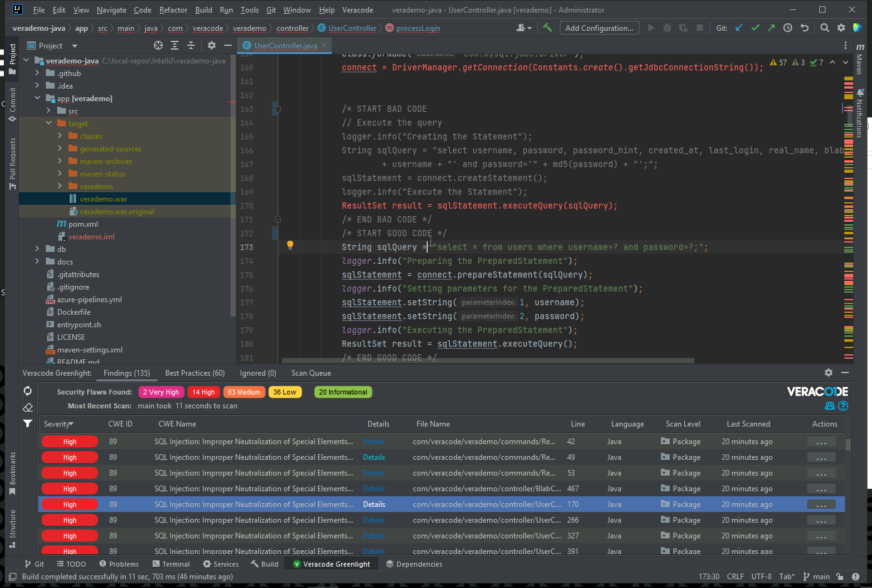Viewport: 872px width, 588px height.
Task: Open the Refactor menu
Action: [173, 10]
